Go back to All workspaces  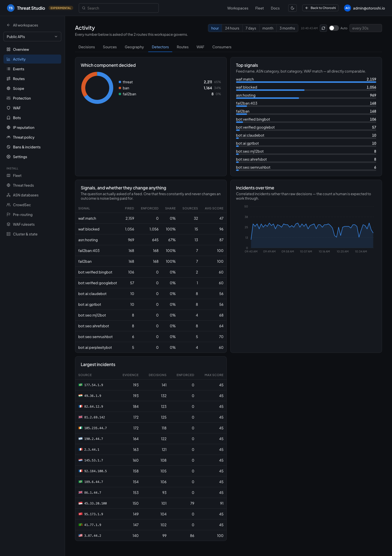(22, 25)
